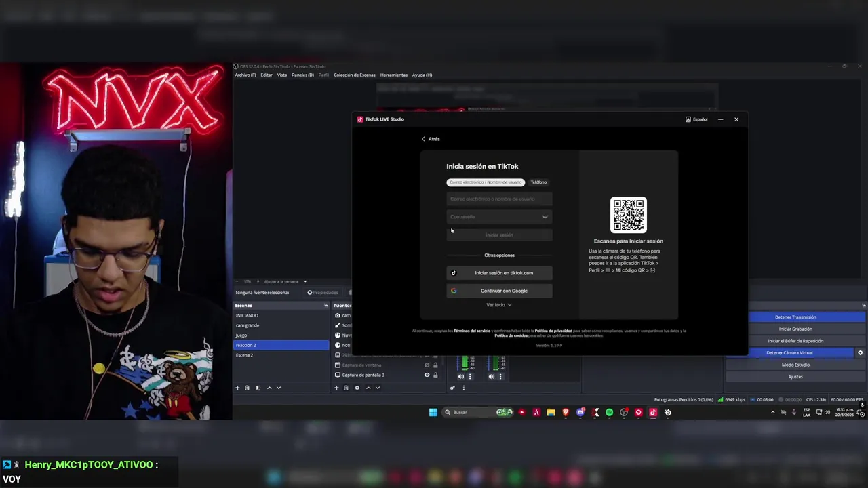
Task: Open scene filters icon in Escenas toolbar
Action: (258, 388)
